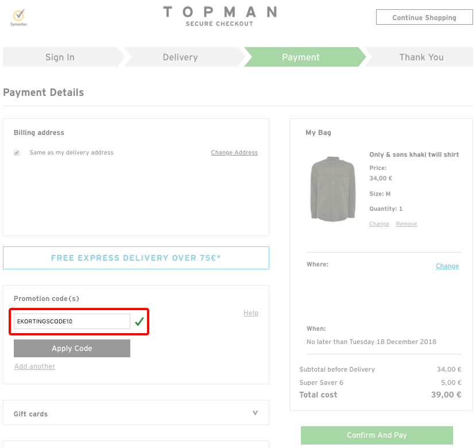476x448 pixels.
Task: Click Add another promotion code link
Action: point(35,366)
